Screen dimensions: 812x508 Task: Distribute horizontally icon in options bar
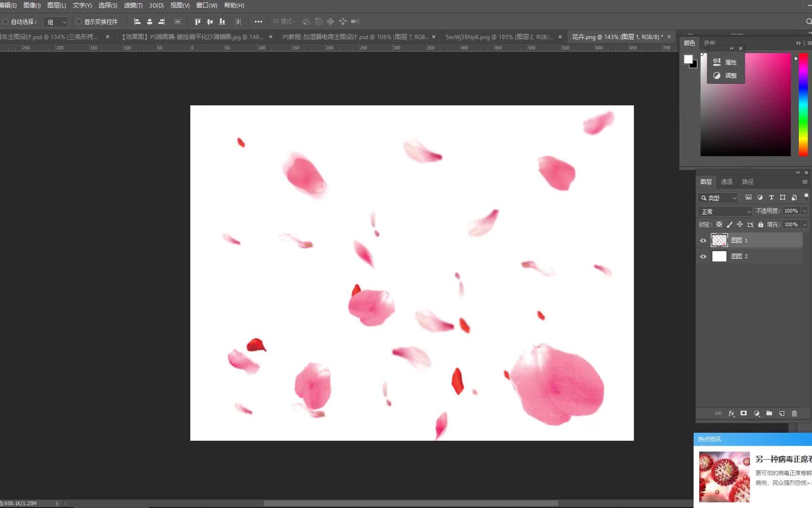(178, 22)
